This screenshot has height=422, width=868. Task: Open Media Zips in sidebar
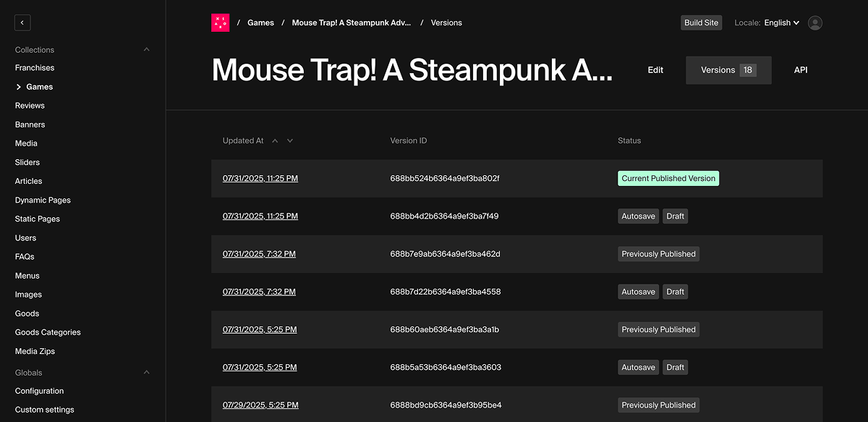click(x=35, y=352)
